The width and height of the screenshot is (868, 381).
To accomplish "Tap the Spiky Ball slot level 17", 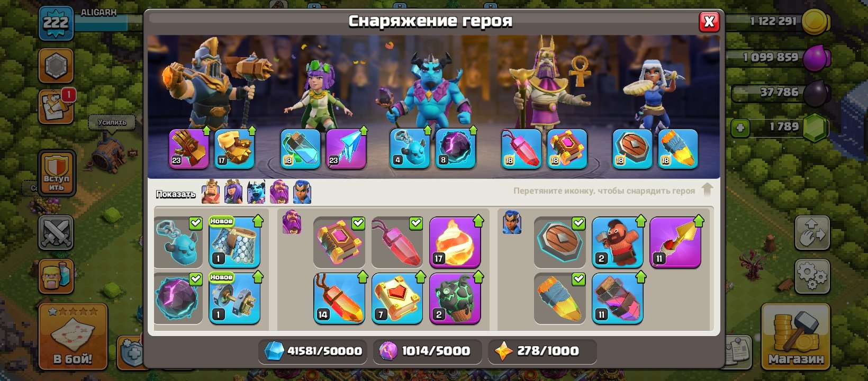I will [234, 149].
